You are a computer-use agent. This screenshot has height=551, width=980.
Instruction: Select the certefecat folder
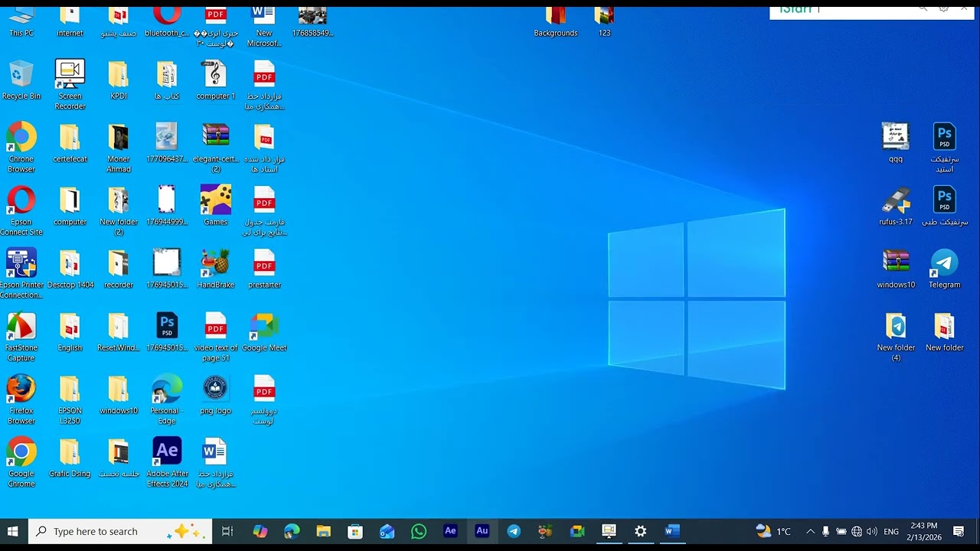[x=70, y=143]
